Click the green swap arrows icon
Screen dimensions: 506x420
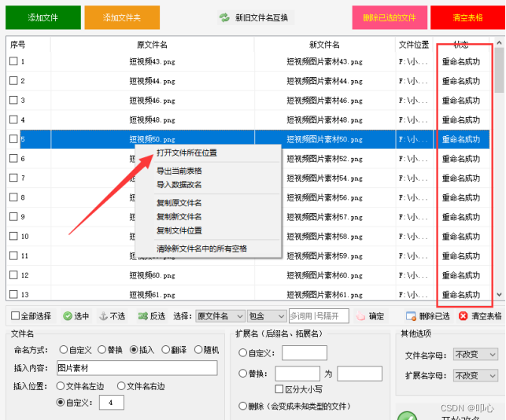pyautogui.click(x=224, y=17)
